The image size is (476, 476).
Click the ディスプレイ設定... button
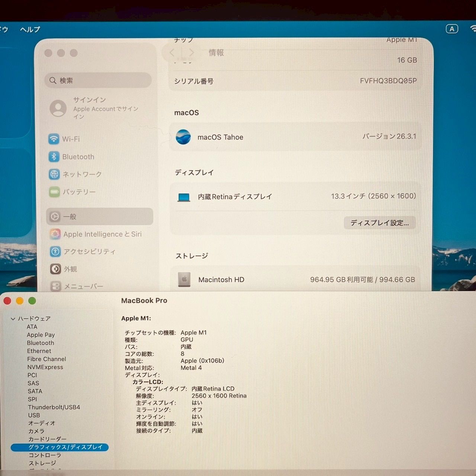[x=379, y=223]
